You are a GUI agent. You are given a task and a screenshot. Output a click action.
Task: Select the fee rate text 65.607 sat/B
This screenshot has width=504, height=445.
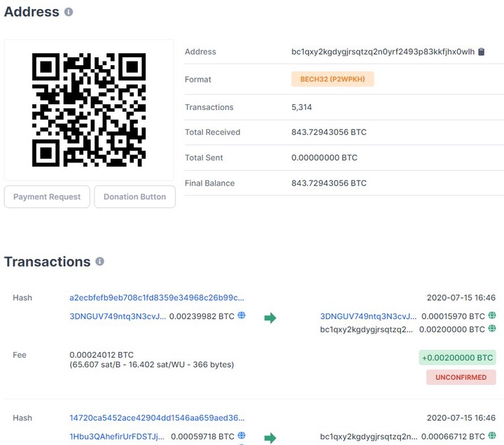coord(96,365)
